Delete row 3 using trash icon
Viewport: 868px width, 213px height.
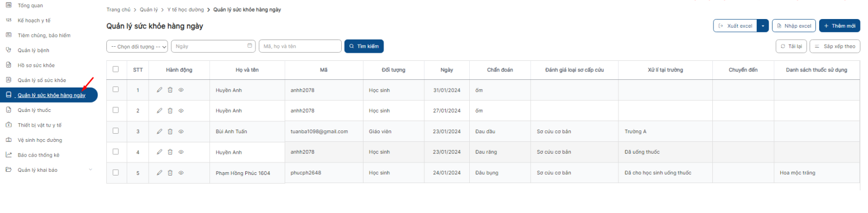click(x=170, y=131)
